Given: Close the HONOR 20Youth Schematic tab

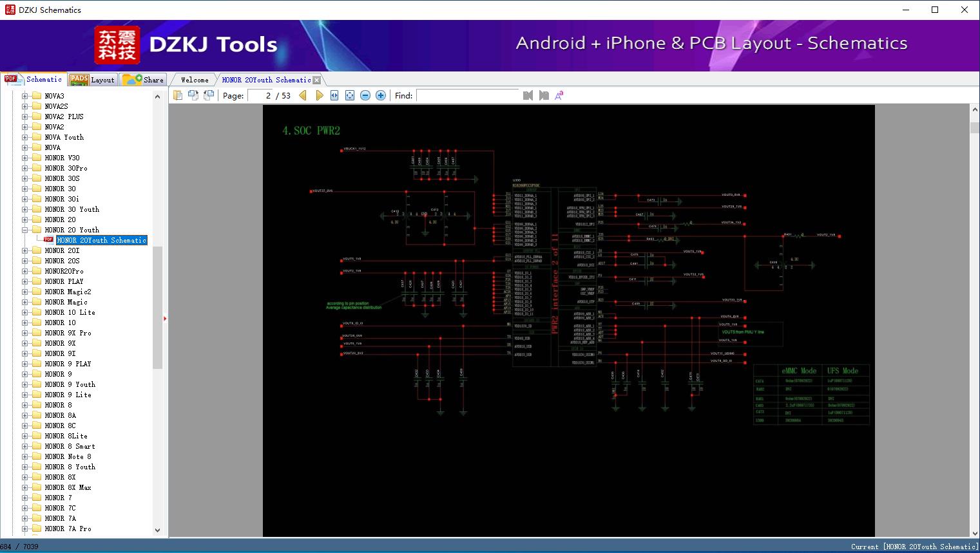Looking at the screenshot, I should tap(316, 80).
